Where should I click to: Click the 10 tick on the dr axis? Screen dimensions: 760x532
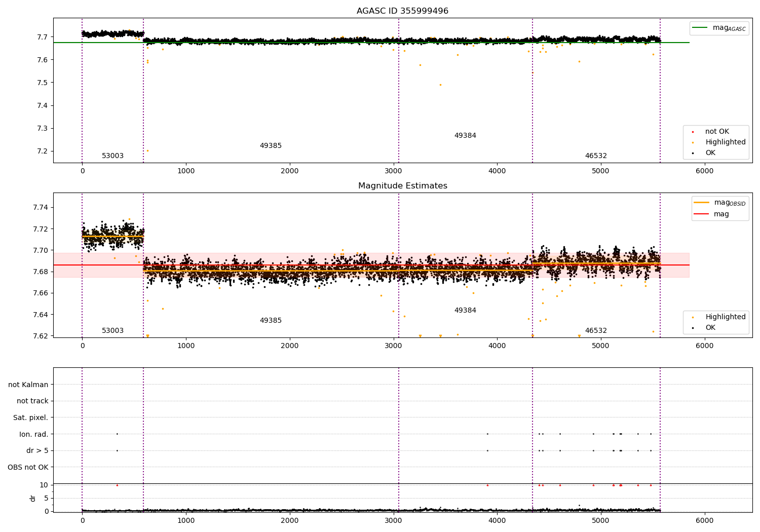click(44, 485)
